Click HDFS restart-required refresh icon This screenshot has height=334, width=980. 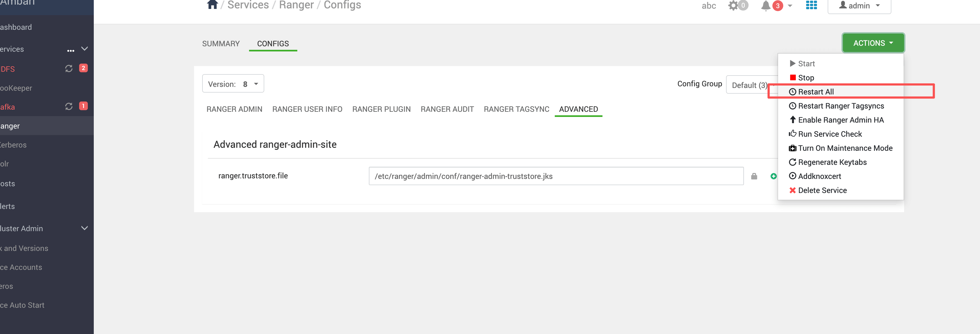pos(69,68)
